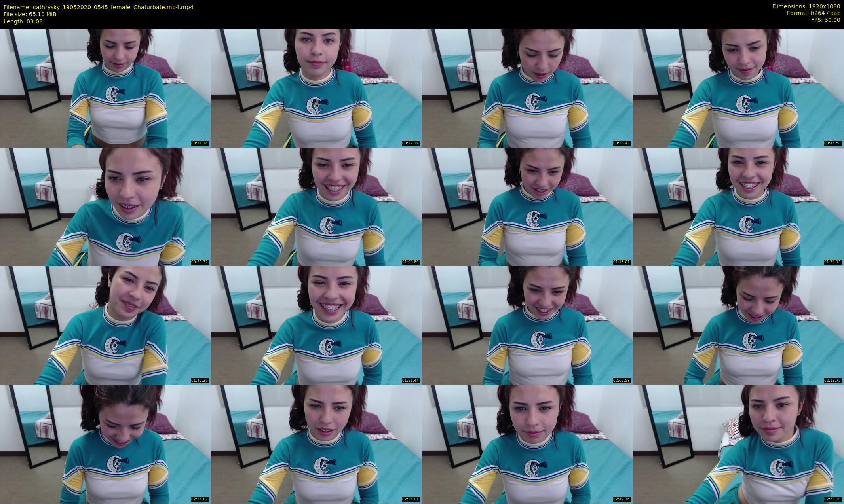The image size is (844, 504).
Task: Open the thumbnail marked 00:33.43
Action: pyautogui.click(x=527, y=88)
